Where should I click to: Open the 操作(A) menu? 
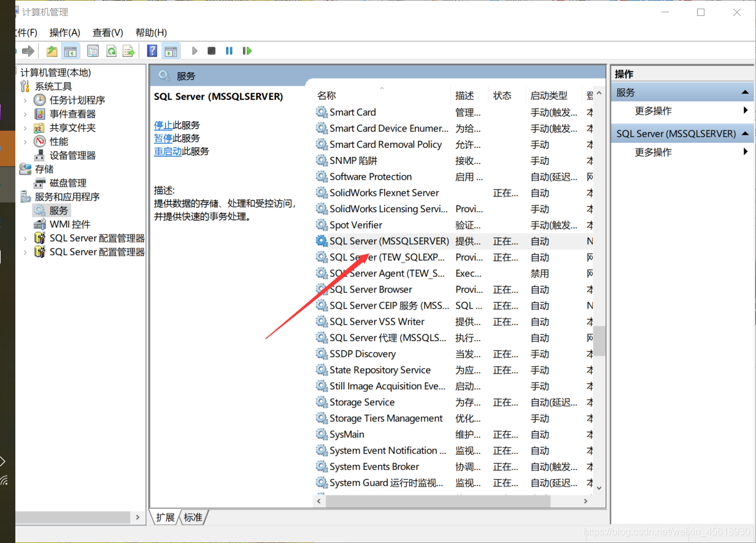click(65, 33)
